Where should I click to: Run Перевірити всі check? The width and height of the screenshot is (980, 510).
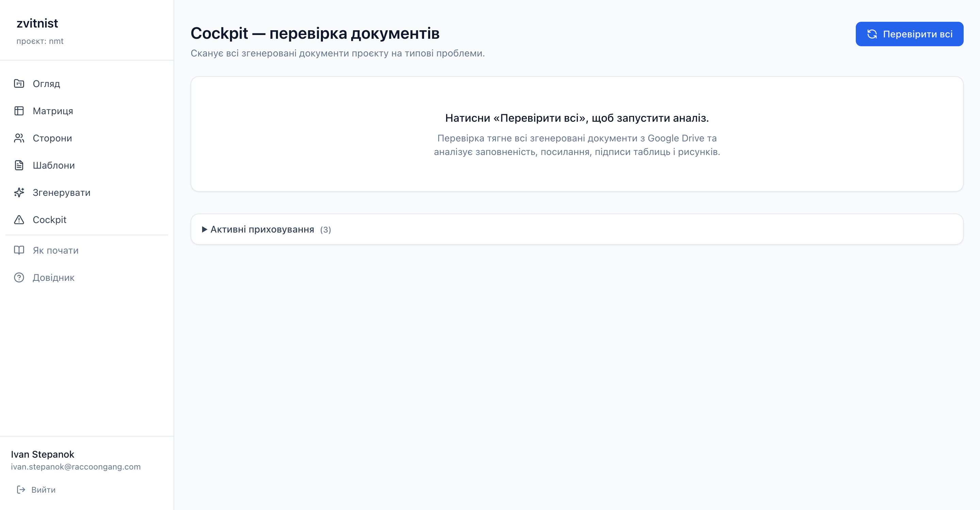909,34
